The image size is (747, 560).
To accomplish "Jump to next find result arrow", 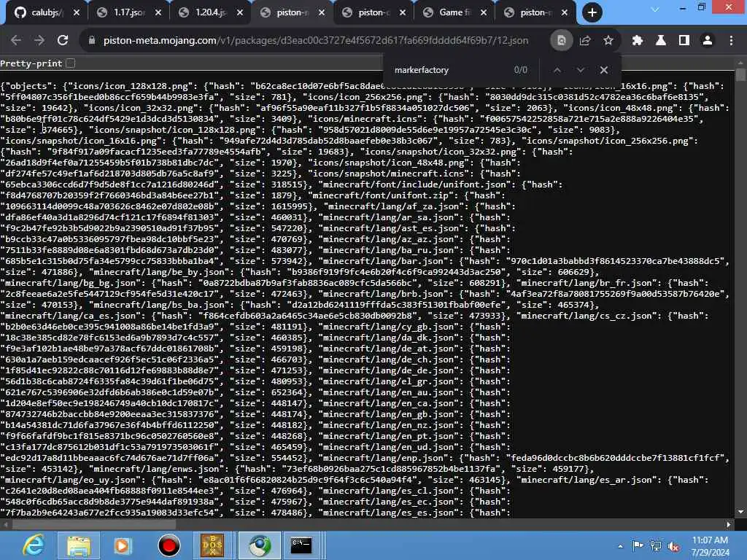I will [x=580, y=70].
